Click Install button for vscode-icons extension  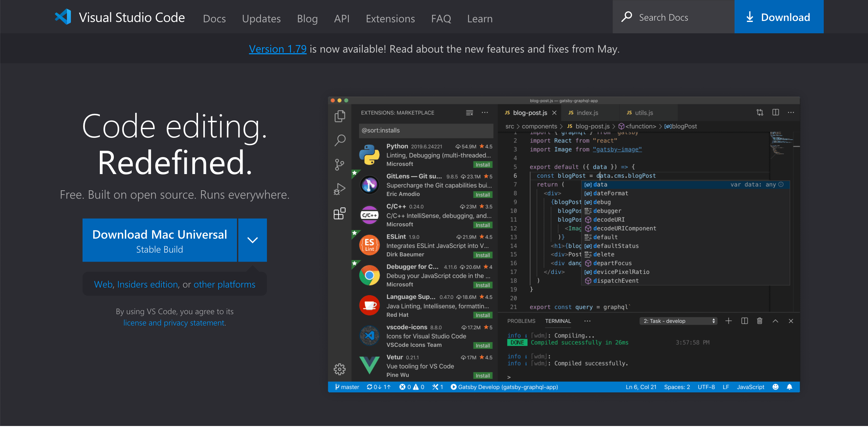coord(483,346)
